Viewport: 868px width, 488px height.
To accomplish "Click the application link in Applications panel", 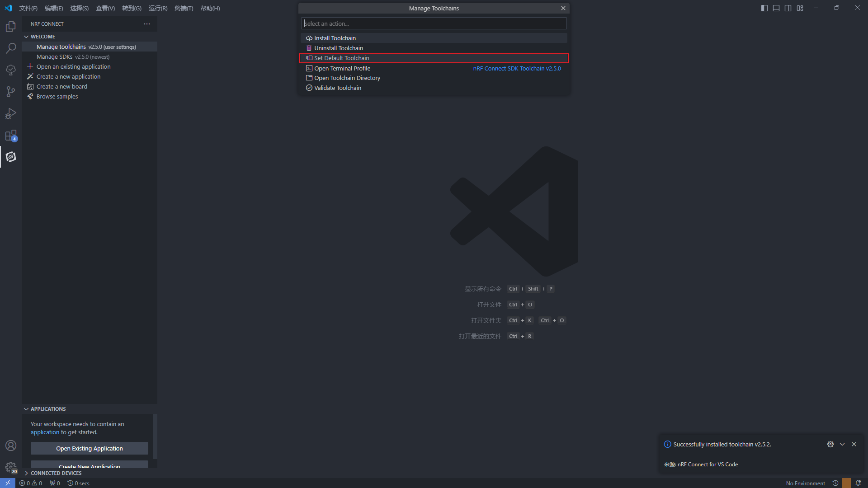I will pyautogui.click(x=45, y=432).
